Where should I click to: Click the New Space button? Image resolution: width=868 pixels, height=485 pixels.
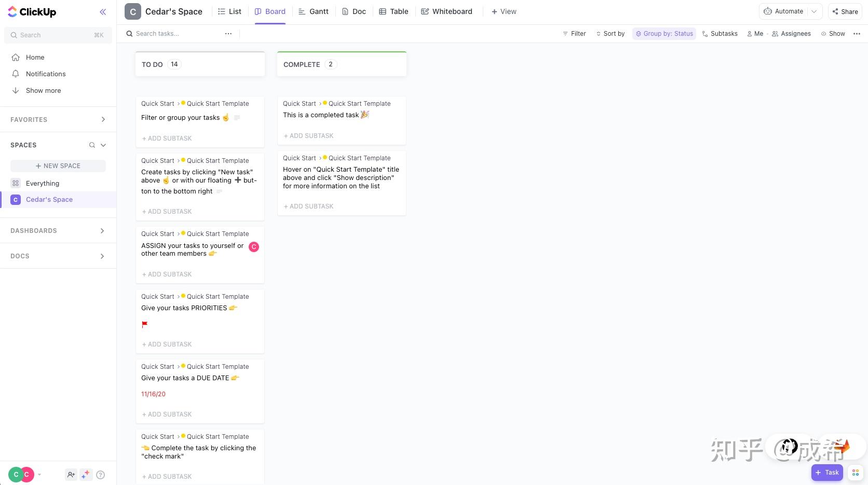tap(58, 166)
